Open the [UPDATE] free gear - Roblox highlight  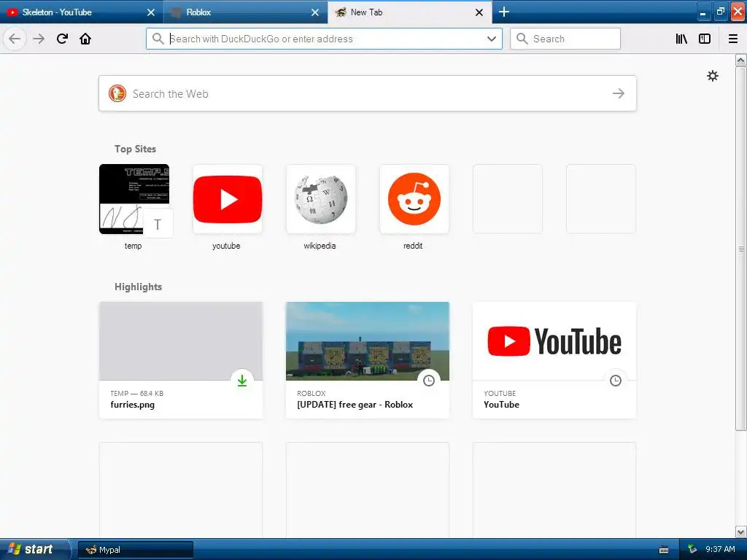(368, 360)
